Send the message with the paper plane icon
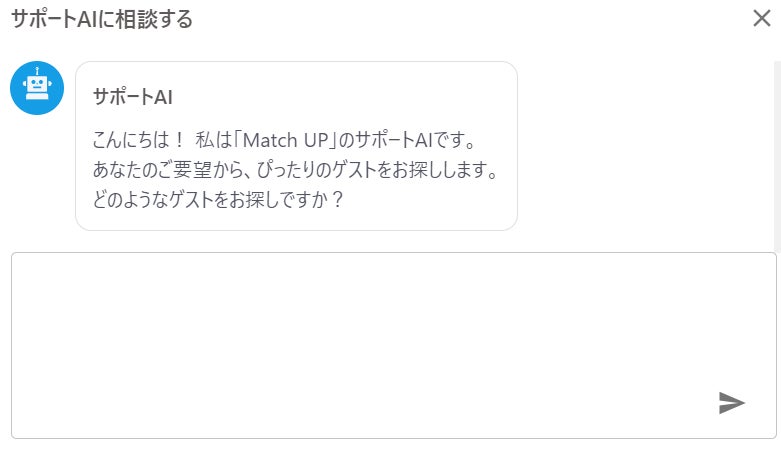Viewport: 781px width, 451px height. [731, 403]
